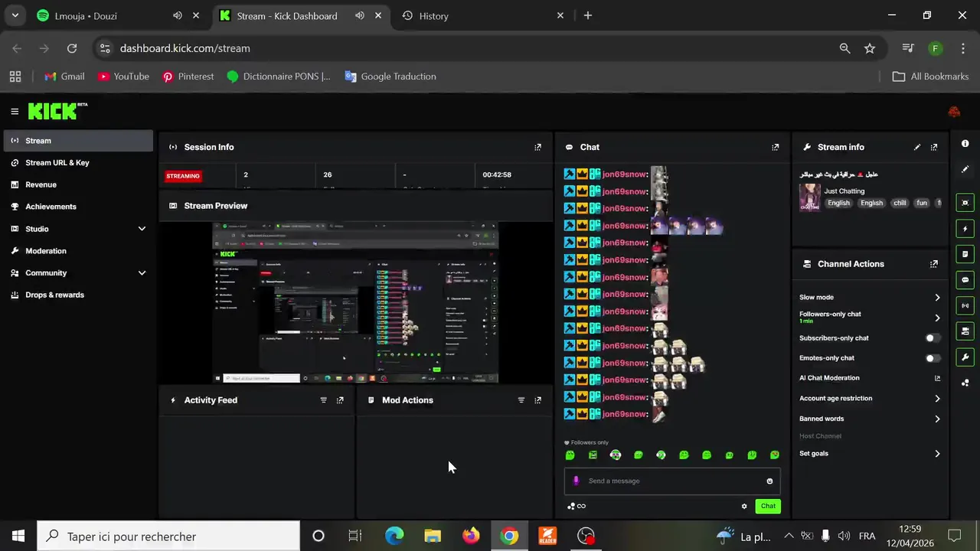The height and width of the screenshot is (551, 980).
Task: Bookmark this page with star icon
Action: click(870, 48)
